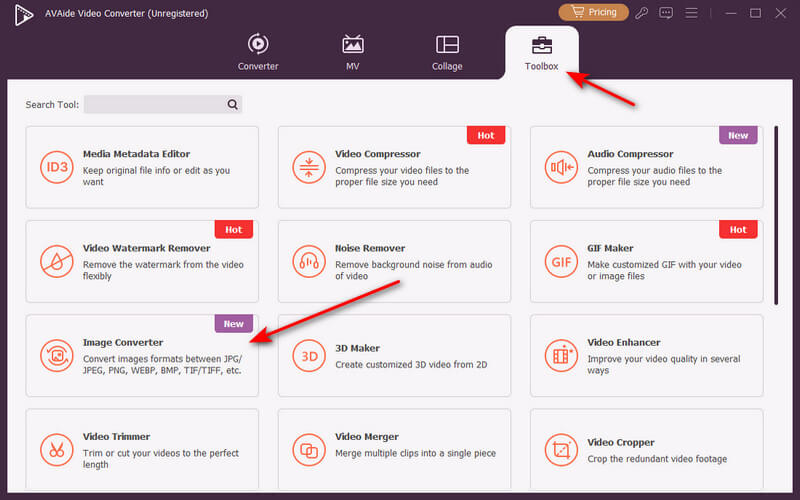
Task: Click New badge on Audio Compressor
Action: click(x=738, y=135)
